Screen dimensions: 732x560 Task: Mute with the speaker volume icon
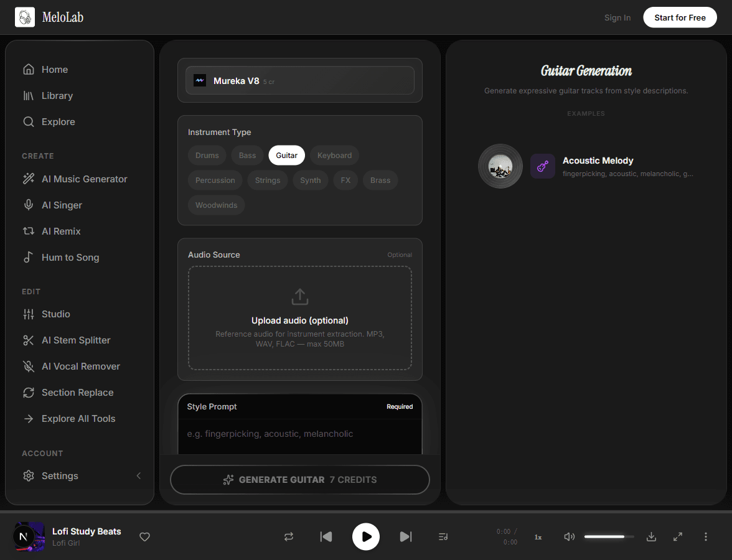pos(569,536)
